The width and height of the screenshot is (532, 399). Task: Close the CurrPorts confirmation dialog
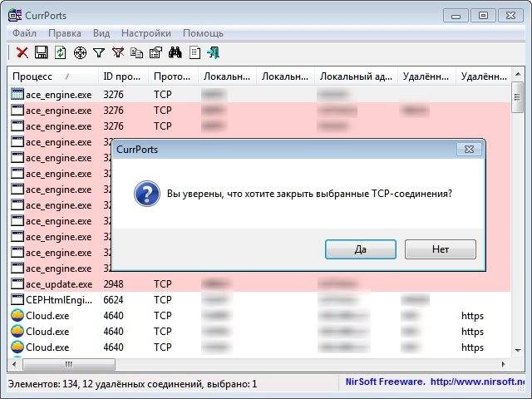469,150
